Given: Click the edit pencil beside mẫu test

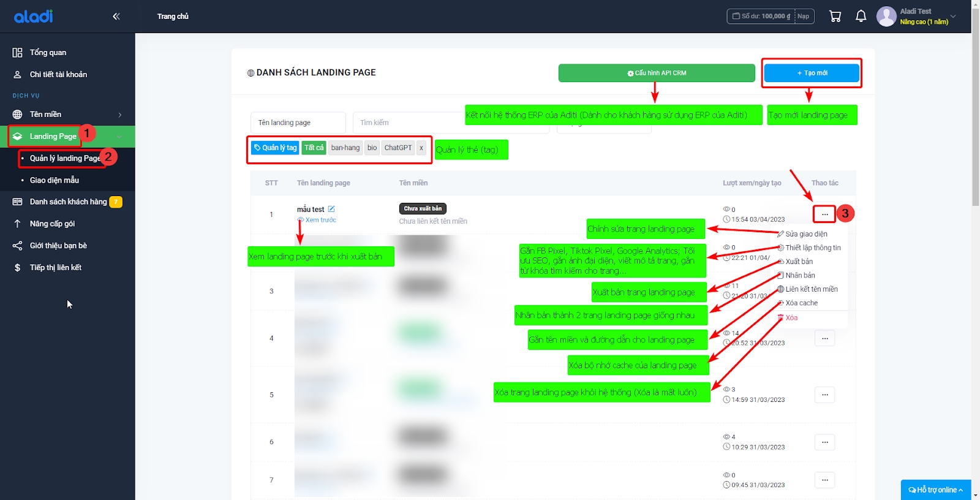Looking at the screenshot, I should pos(331,209).
